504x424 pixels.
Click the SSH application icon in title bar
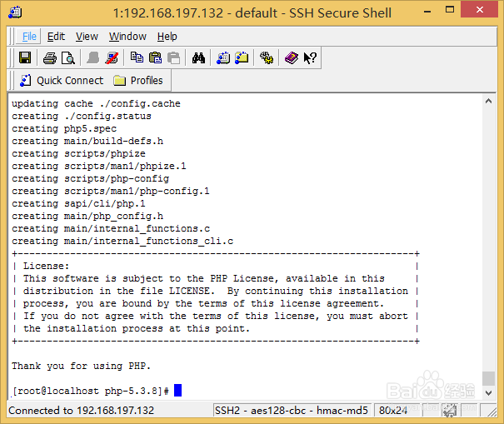click(15, 12)
